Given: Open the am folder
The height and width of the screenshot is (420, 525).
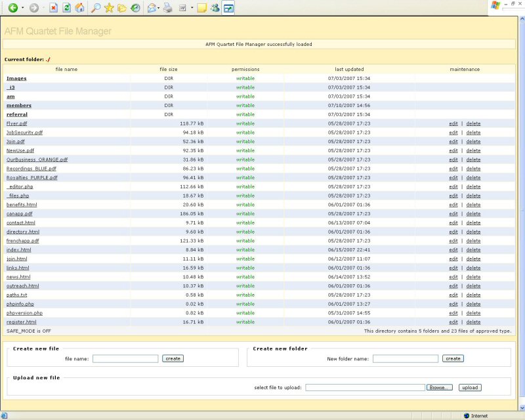Looking at the screenshot, I should tap(10, 96).
